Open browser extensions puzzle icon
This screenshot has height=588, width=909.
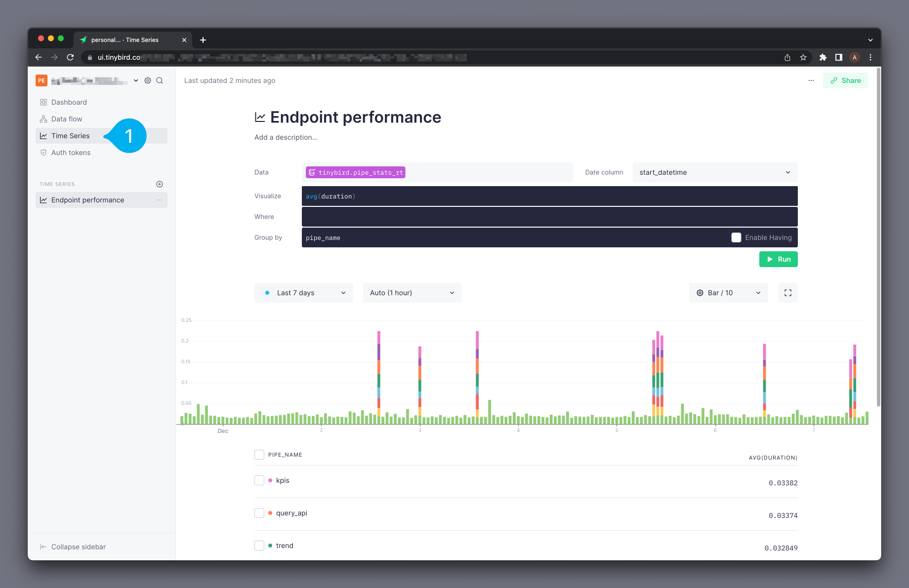tap(823, 57)
